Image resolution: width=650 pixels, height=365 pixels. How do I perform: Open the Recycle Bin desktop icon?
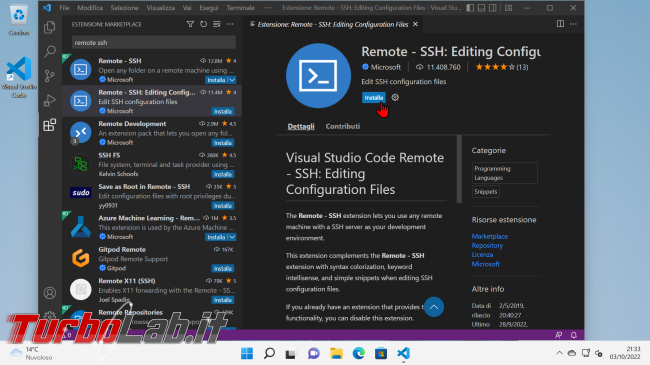click(19, 20)
